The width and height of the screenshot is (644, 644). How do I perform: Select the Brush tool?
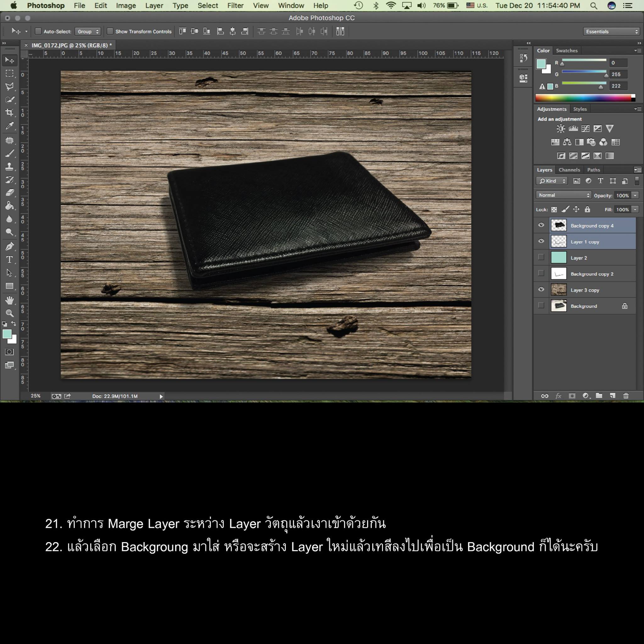(10, 153)
